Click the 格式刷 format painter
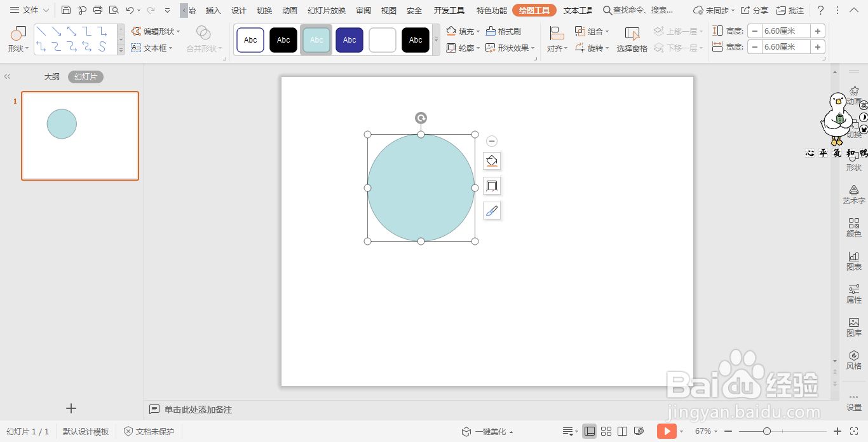The height and width of the screenshot is (442, 868). 503,31
